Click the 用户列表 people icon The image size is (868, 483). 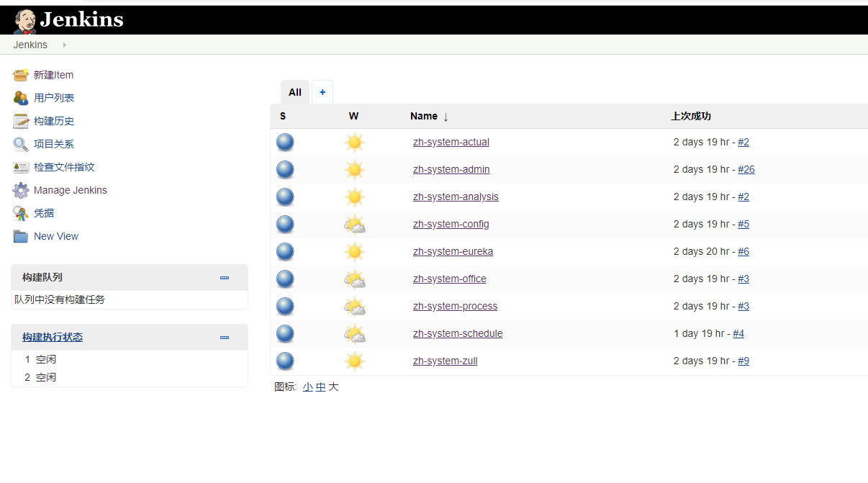[x=21, y=98]
